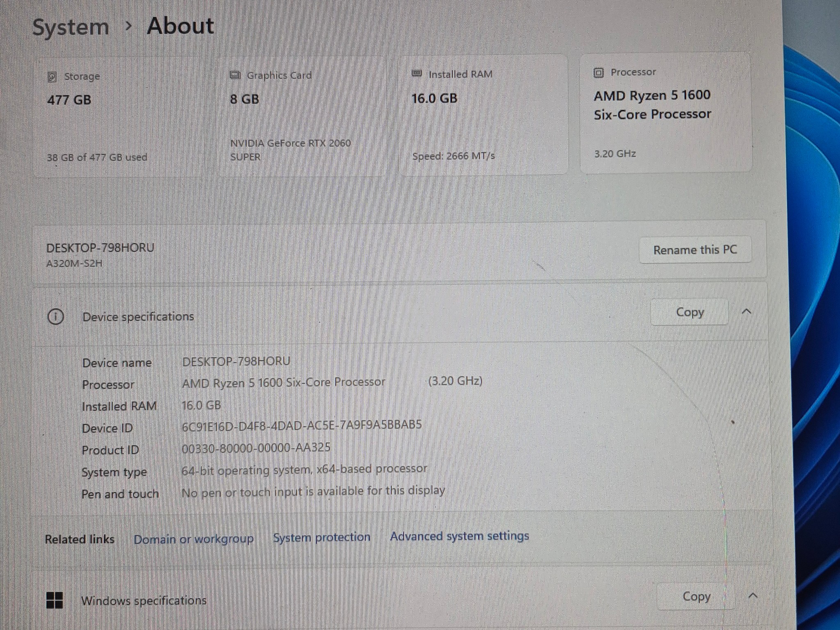Click the 'Device ID' row label
Image resolution: width=840 pixels, height=630 pixels.
pyautogui.click(x=107, y=429)
